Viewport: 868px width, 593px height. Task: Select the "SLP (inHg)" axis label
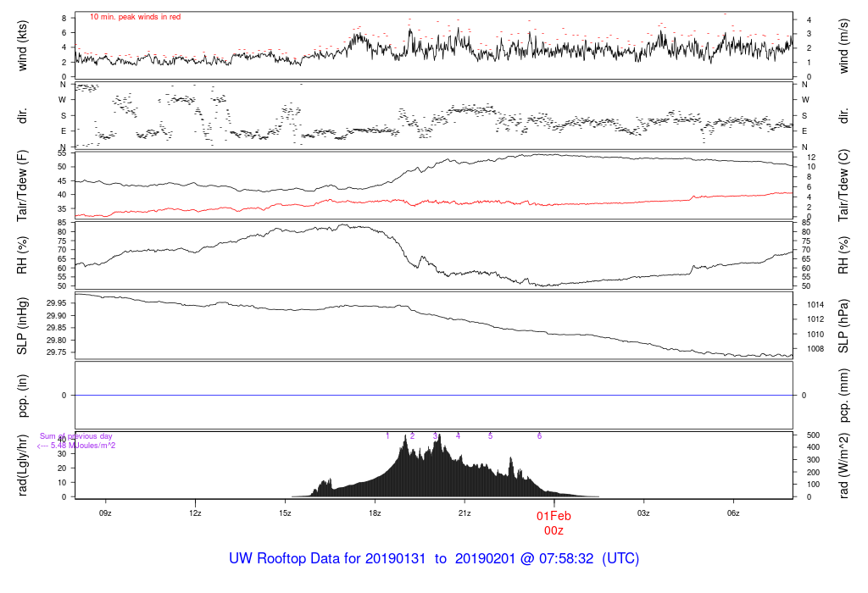pos(22,326)
